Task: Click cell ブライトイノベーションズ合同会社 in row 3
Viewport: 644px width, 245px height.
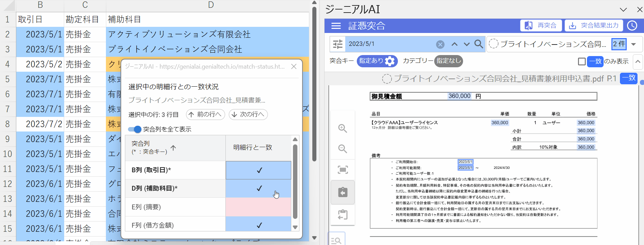Action: tap(207, 49)
